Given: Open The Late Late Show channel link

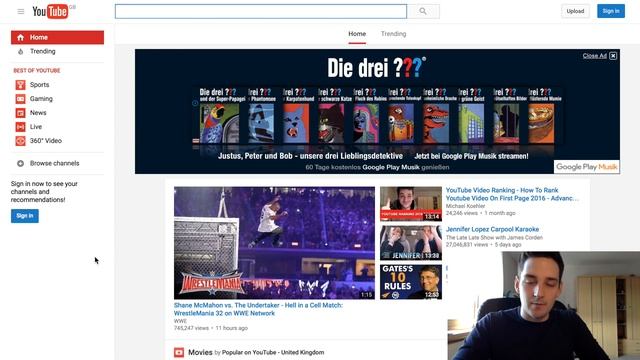Looking at the screenshot, I should point(494,238).
